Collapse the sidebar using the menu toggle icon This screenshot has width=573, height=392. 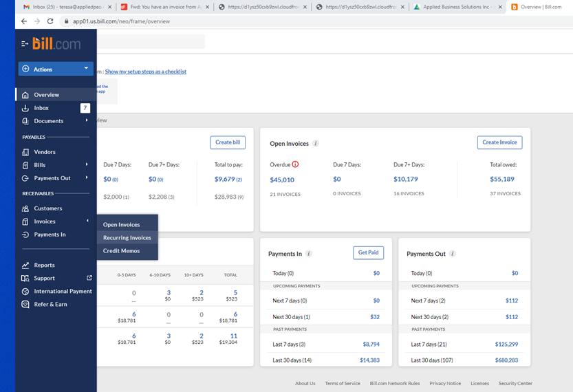(25, 44)
